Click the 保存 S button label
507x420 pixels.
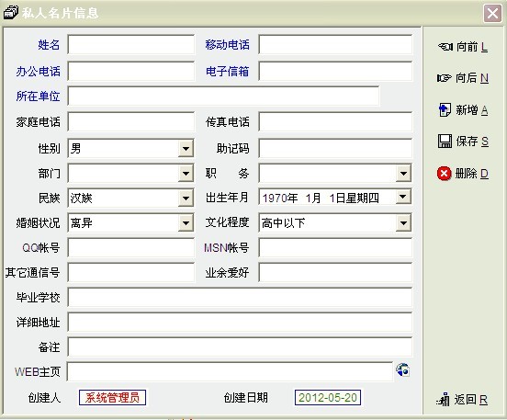click(x=472, y=142)
